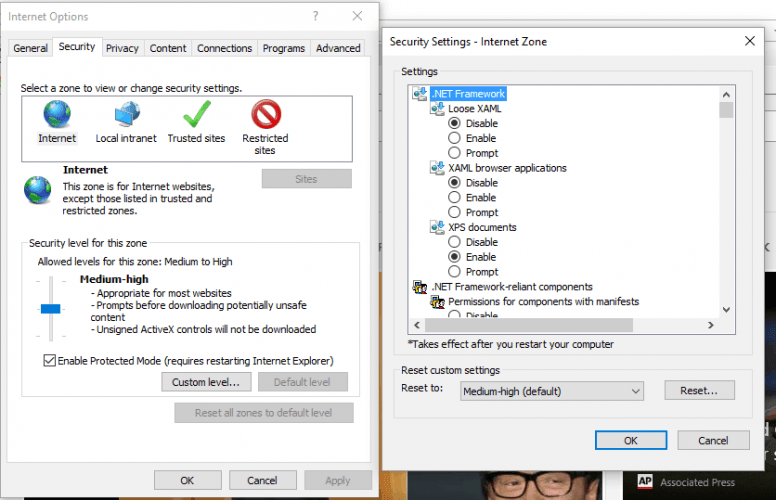This screenshot has width=776, height=500.
Task: Click the XPS documents setting icon
Action: click(437, 227)
